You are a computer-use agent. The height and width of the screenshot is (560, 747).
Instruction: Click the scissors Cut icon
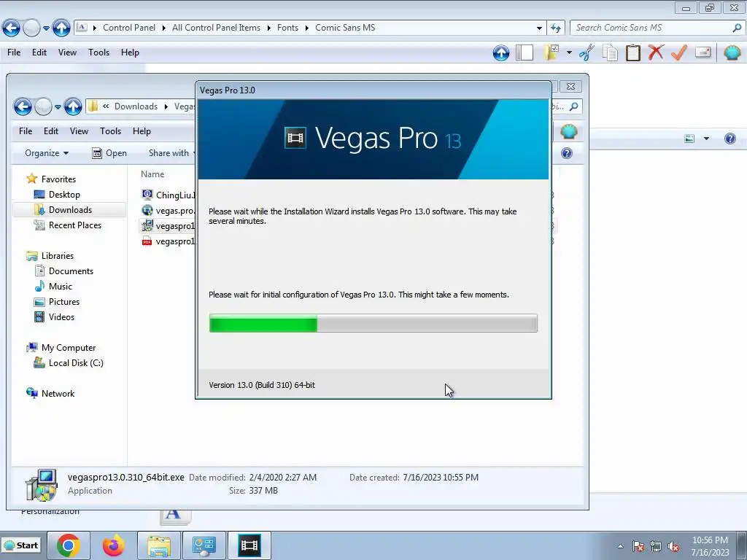click(x=587, y=52)
